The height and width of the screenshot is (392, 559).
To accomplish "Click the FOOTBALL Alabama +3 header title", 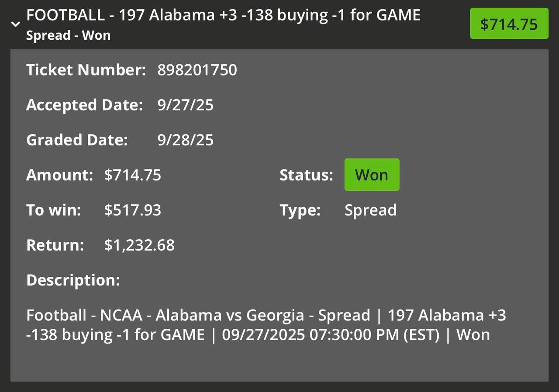I will [x=223, y=15].
